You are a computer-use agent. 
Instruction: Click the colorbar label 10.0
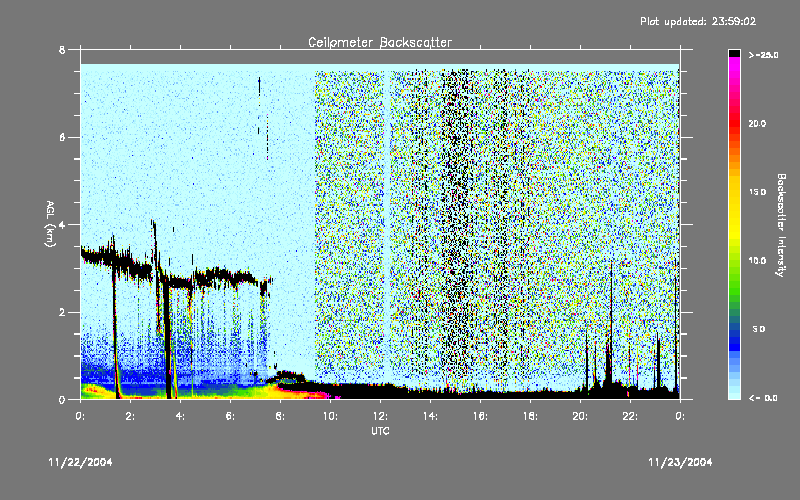coord(757,260)
